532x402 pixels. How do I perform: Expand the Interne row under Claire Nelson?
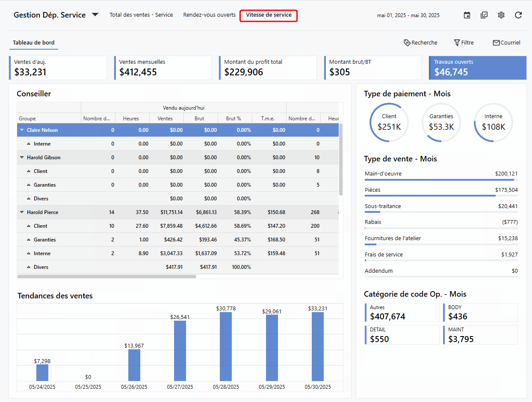pyautogui.click(x=29, y=144)
